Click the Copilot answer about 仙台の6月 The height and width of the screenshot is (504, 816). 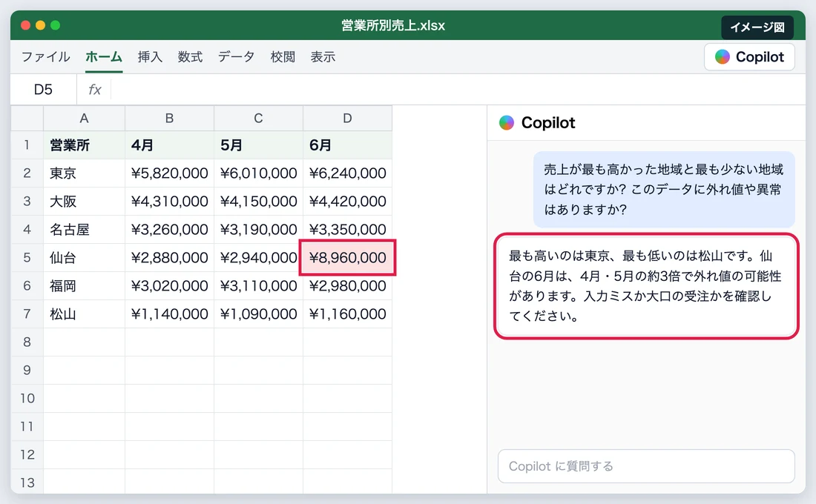tap(646, 286)
